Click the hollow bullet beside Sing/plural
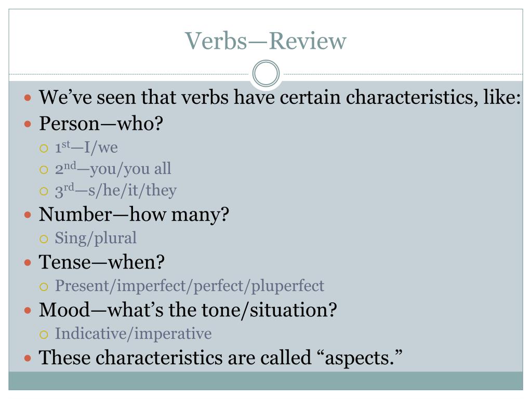 [x=44, y=239]
